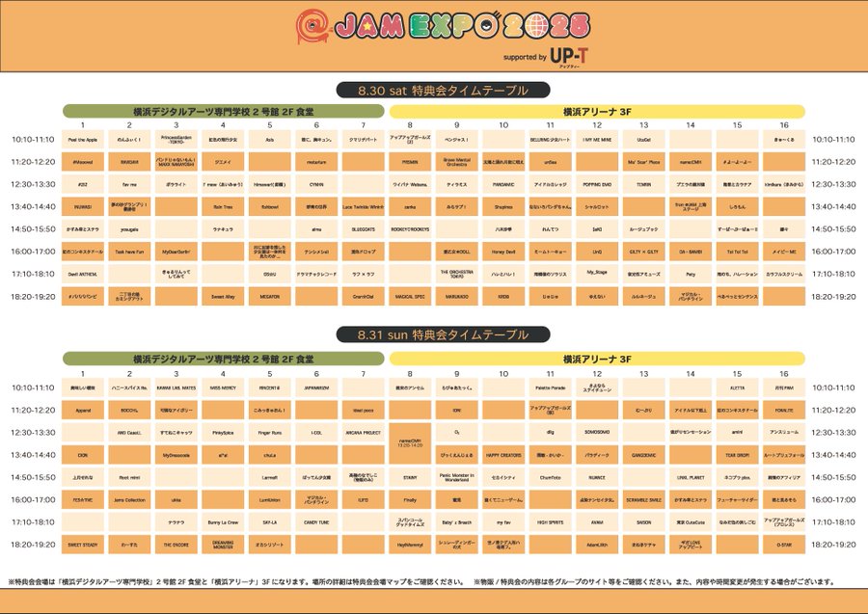Select the STAINY cell

click(410, 477)
